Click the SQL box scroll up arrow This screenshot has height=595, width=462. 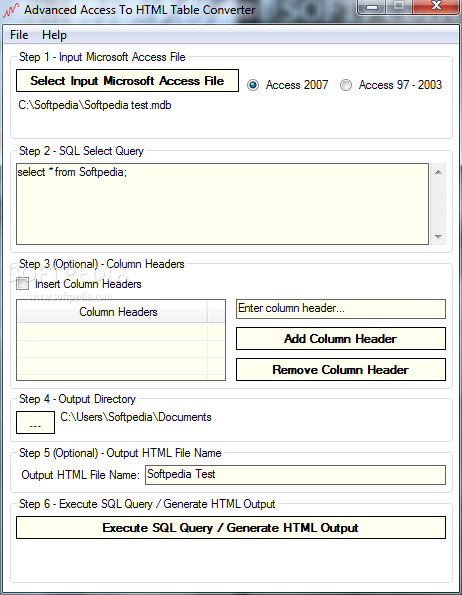point(438,172)
